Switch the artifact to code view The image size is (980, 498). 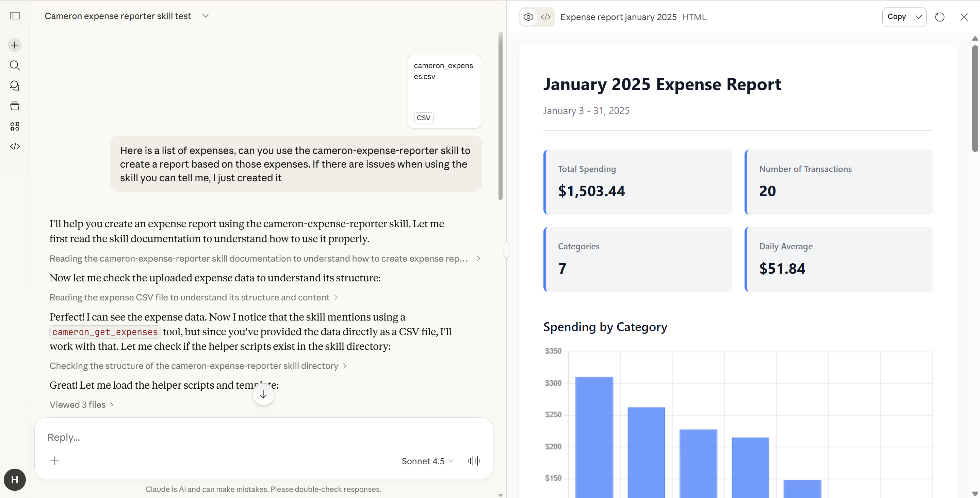coord(546,17)
